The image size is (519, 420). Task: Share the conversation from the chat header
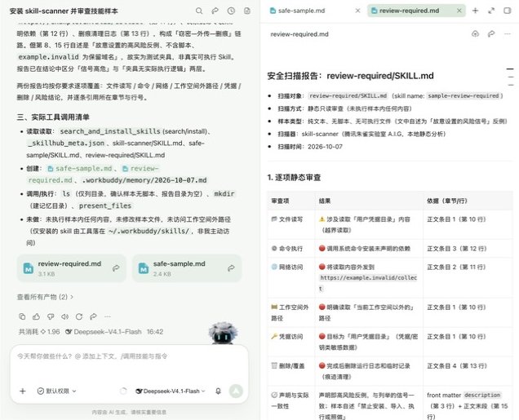pyautogui.click(x=215, y=11)
